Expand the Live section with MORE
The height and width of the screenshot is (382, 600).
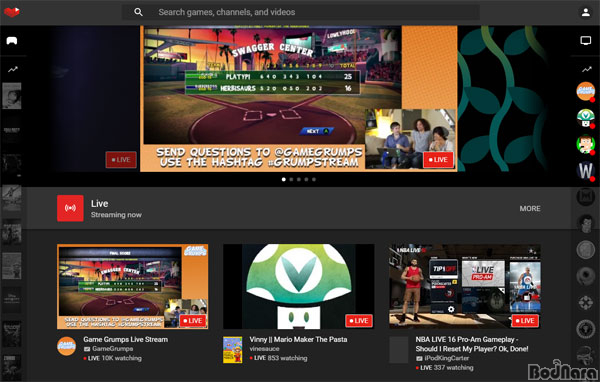(530, 209)
